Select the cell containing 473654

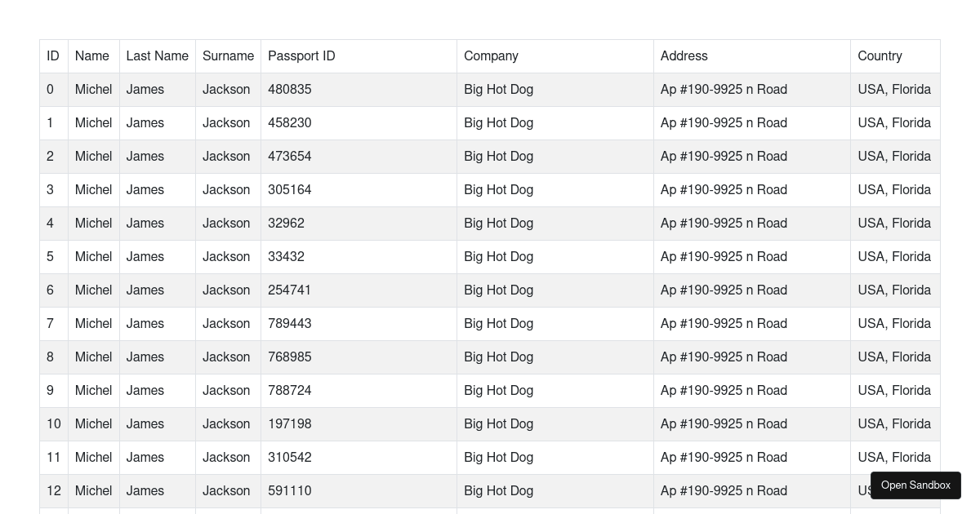(290, 157)
